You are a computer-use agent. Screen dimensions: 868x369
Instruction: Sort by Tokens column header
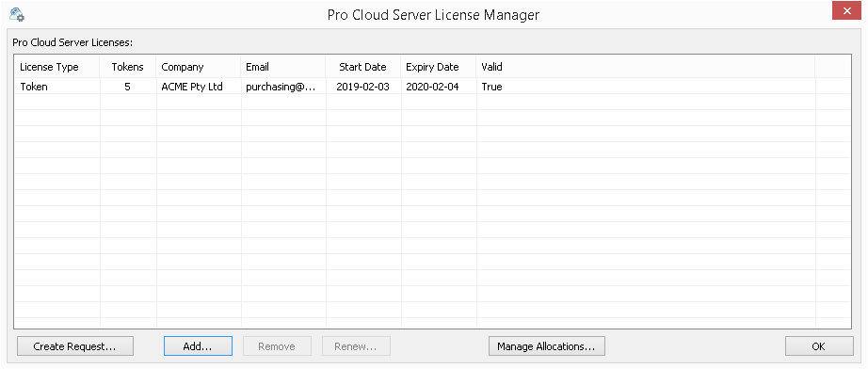(x=128, y=67)
